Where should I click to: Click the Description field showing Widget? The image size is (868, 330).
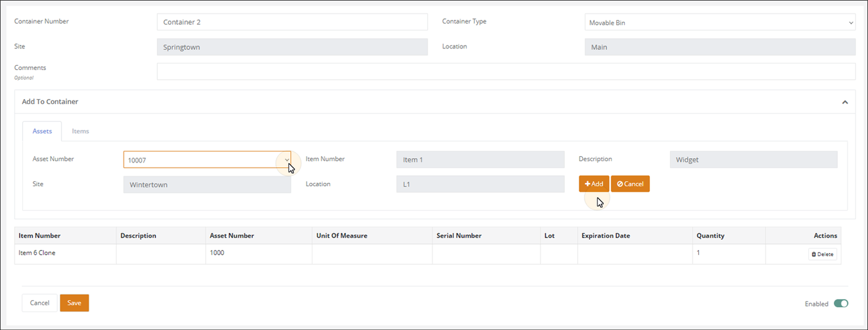[x=753, y=159]
